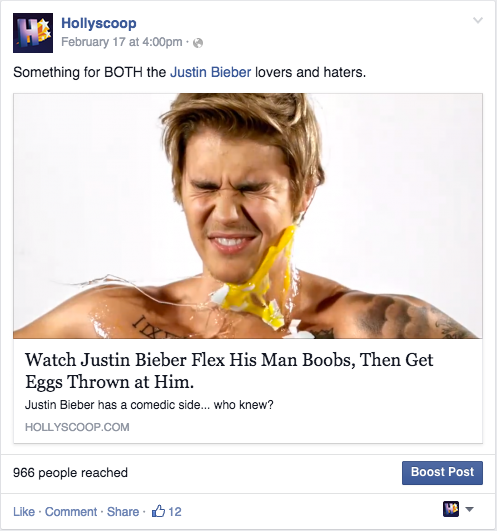Screen dimensions: 497x531
Task: Expand the post options chevron menu
Action: (x=478, y=21)
